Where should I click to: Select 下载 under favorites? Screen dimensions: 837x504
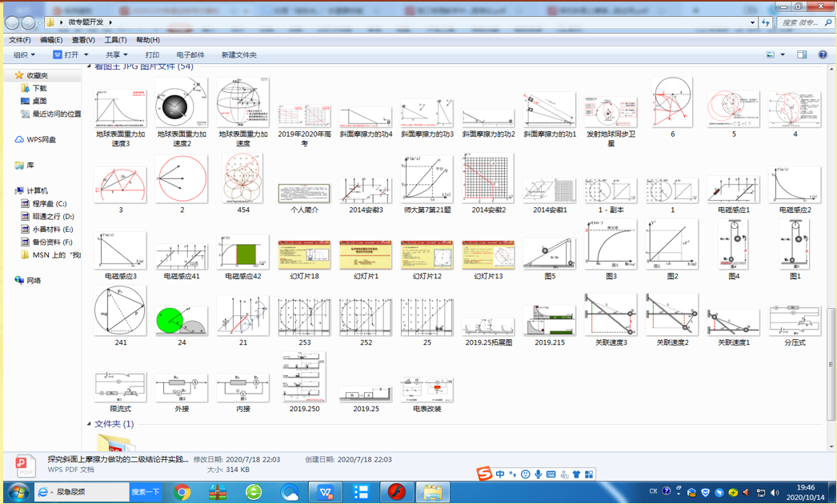[x=39, y=89]
